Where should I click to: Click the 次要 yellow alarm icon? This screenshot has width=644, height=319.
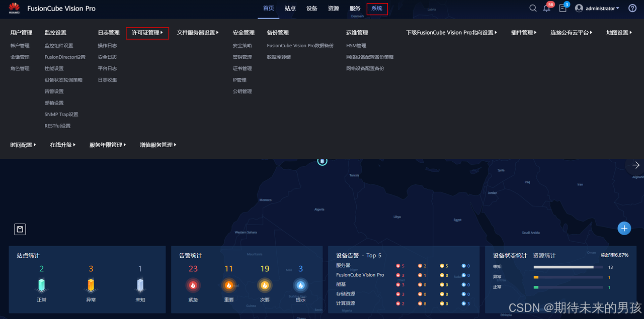(265, 285)
